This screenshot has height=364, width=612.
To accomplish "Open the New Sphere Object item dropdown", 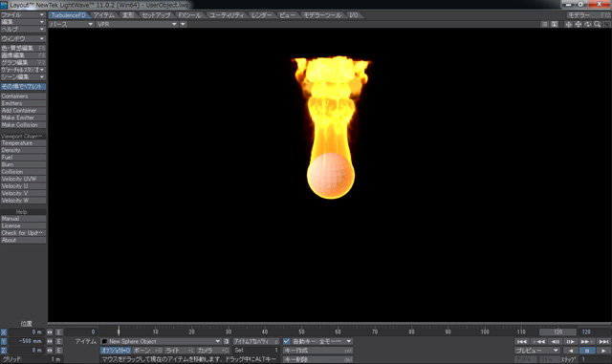I will [x=161, y=341].
